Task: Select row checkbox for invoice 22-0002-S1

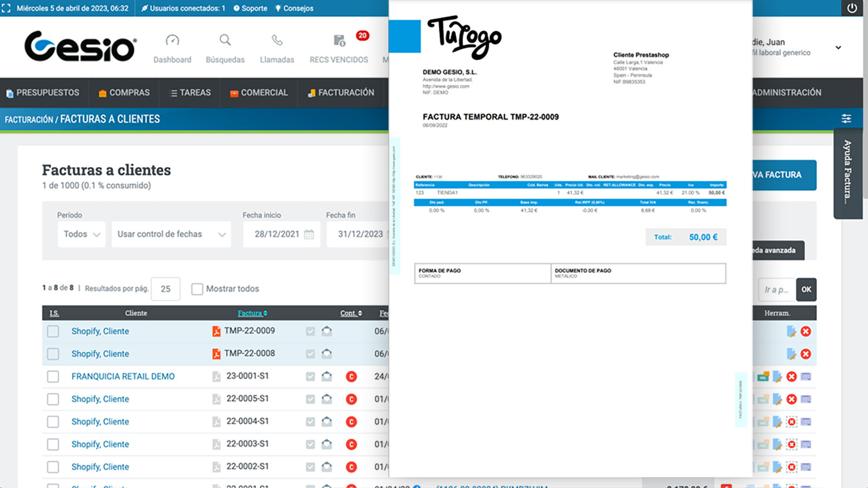Action: coord(53,467)
